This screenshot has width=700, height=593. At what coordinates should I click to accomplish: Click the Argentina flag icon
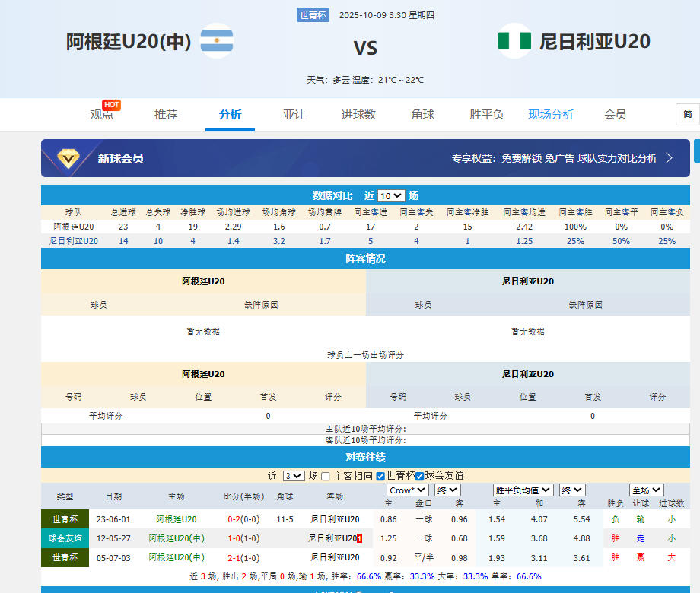click(x=217, y=41)
